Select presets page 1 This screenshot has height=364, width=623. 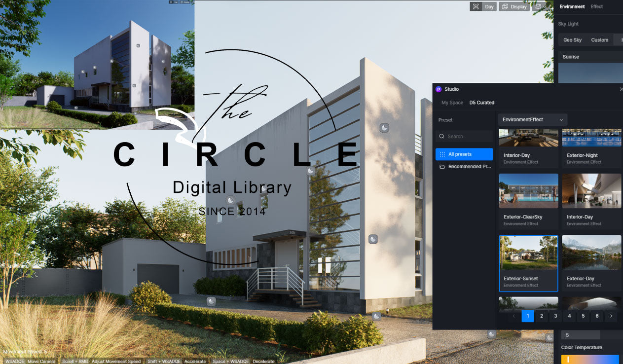pos(528,316)
